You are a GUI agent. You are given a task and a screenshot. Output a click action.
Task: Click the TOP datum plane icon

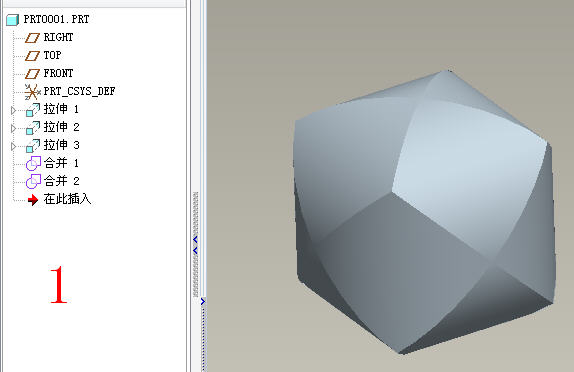point(32,56)
